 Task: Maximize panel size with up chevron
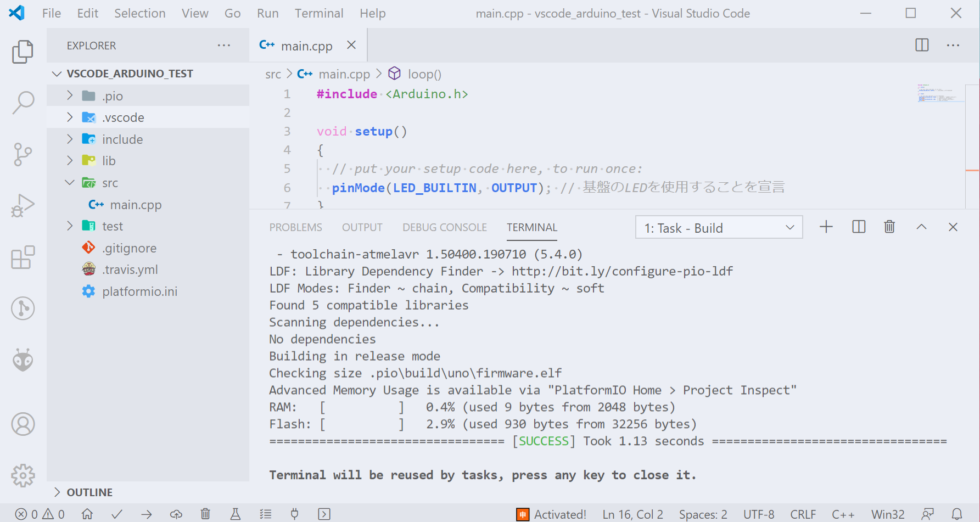point(922,227)
